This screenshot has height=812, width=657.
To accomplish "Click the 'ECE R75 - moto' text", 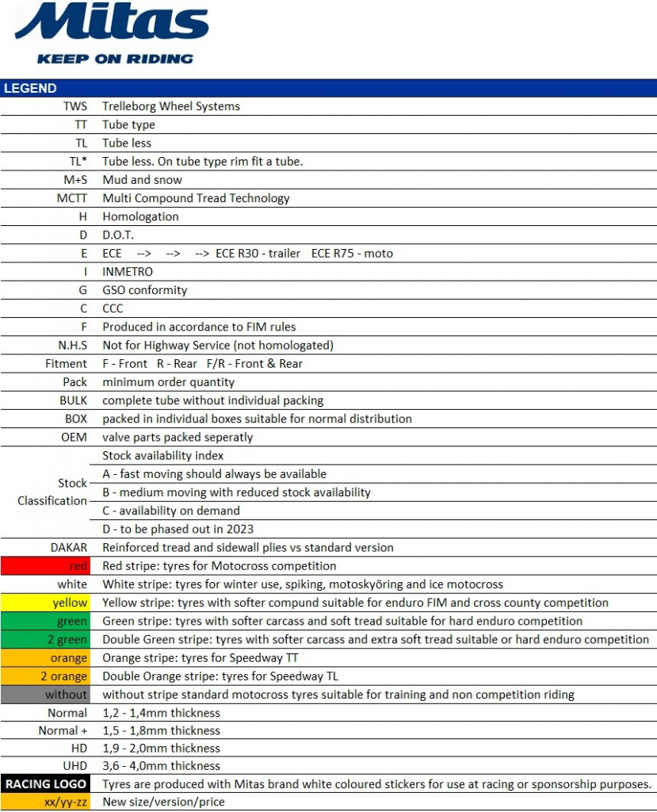I will point(352,254).
